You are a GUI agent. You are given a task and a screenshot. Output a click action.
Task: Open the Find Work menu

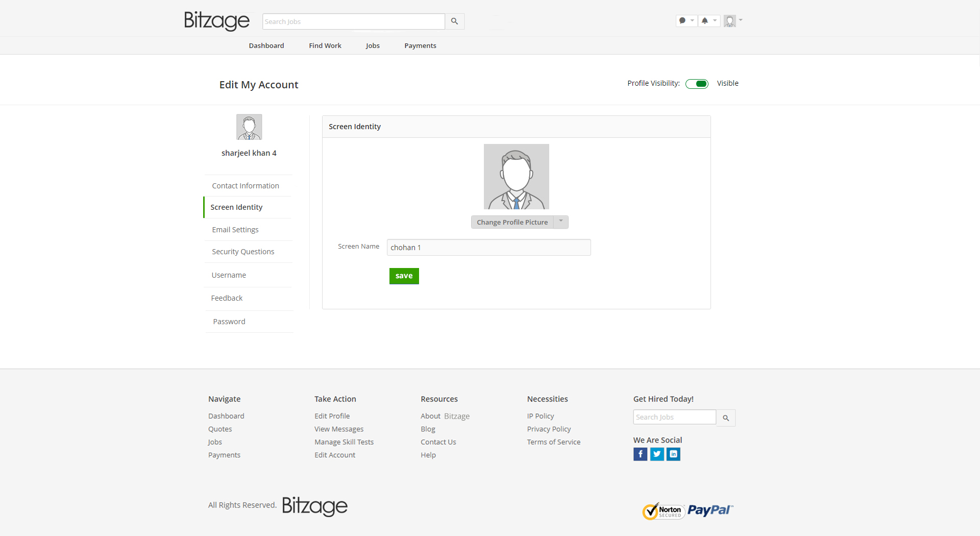click(325, 45)
